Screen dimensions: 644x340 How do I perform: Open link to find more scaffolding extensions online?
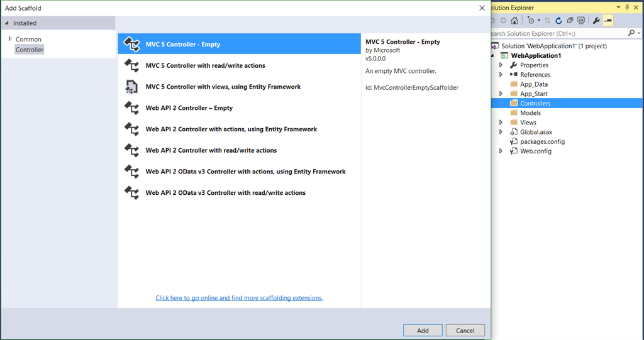pos(239,298)
